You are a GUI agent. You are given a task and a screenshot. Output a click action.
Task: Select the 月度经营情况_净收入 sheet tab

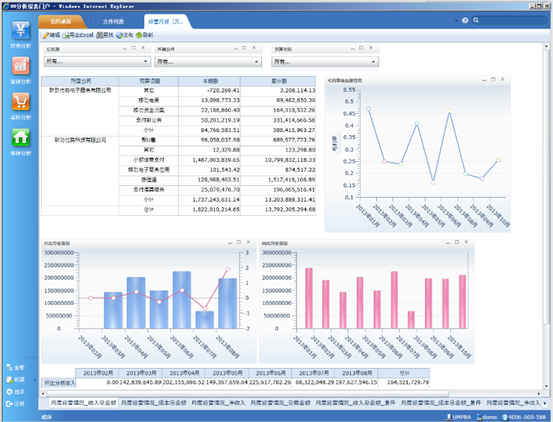[x=218, y=403]
